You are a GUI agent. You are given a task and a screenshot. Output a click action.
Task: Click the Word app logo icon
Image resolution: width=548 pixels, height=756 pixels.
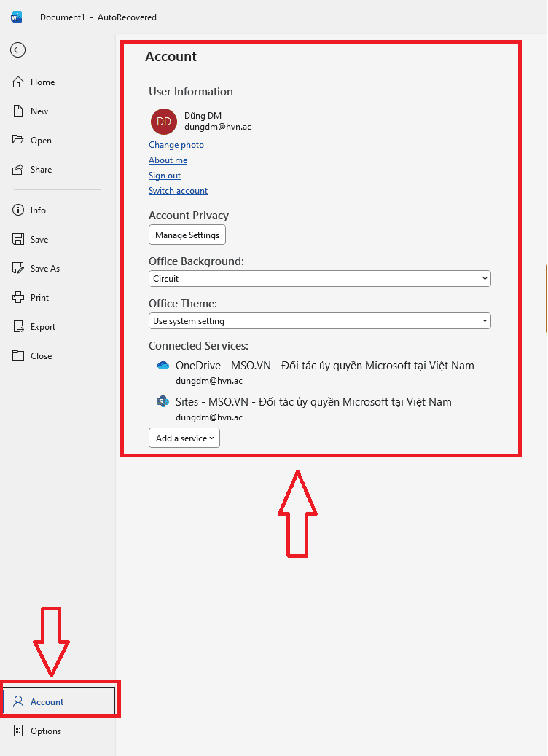pyautogui.click(x=17, y=17)
